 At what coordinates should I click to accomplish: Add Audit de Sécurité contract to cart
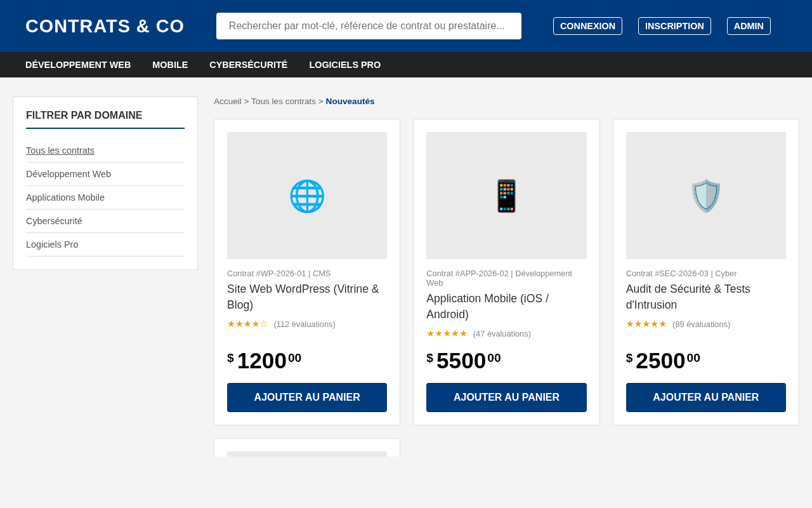pyautogui.click(x=706, y=398)
